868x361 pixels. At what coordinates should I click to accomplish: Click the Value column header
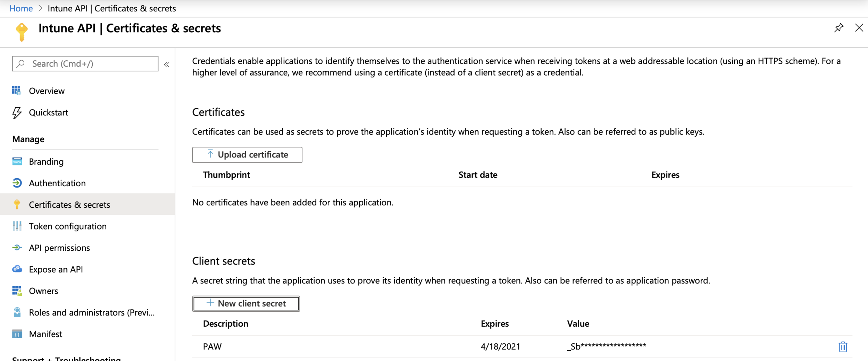pyautogui.click(x=578, y=324)
